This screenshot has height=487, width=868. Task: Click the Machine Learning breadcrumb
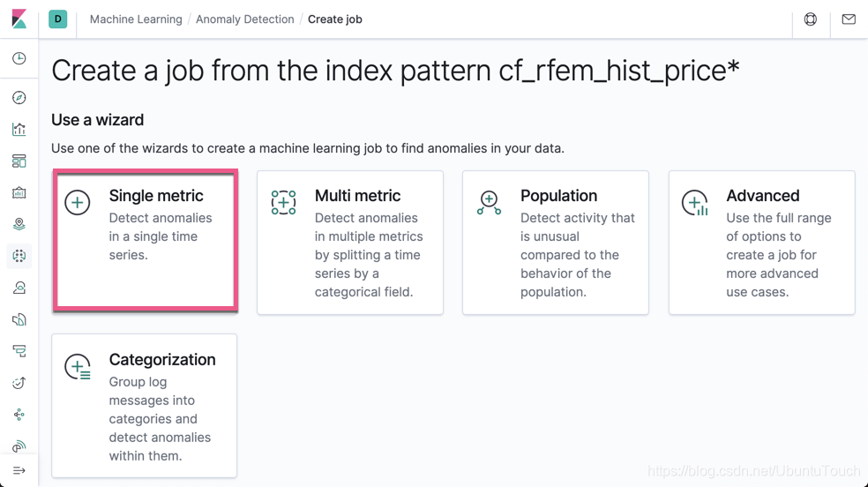[x=136, y=19]
